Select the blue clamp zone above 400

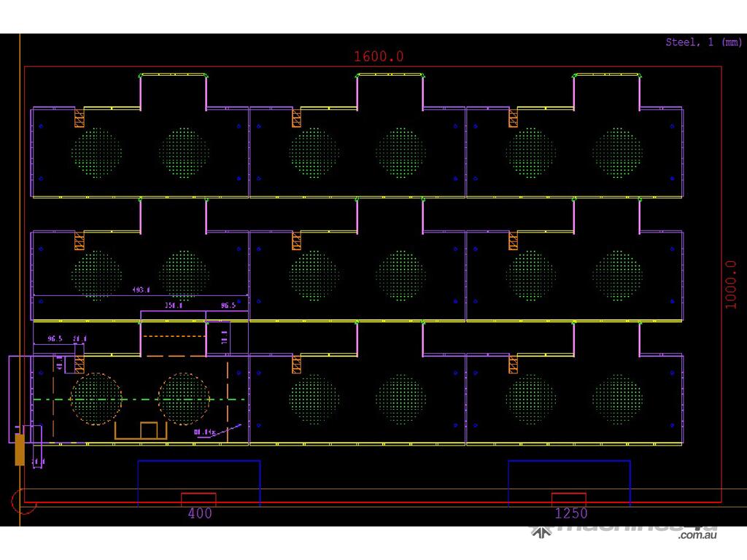click(199, 462)
